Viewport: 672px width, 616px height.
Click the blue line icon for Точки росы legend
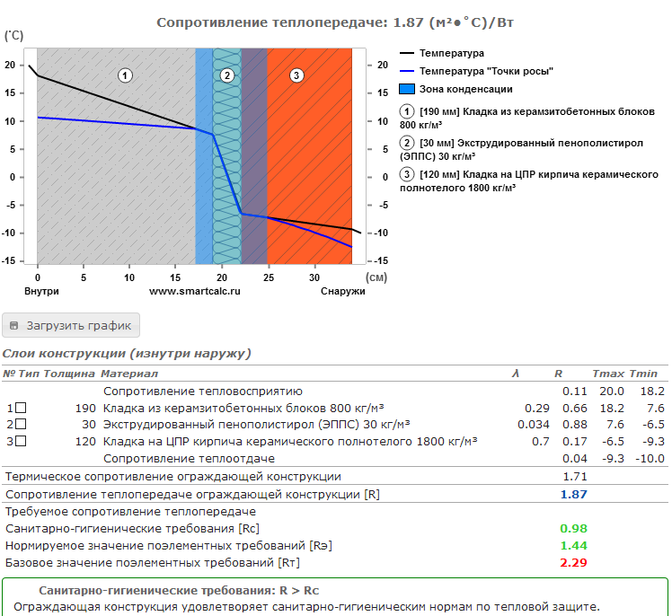click(x=407, y=71)
